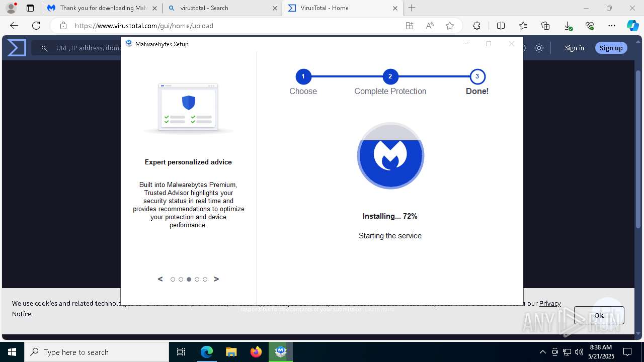Click the VirusTotal logo

pyautogui.click(x=17, y=48)
